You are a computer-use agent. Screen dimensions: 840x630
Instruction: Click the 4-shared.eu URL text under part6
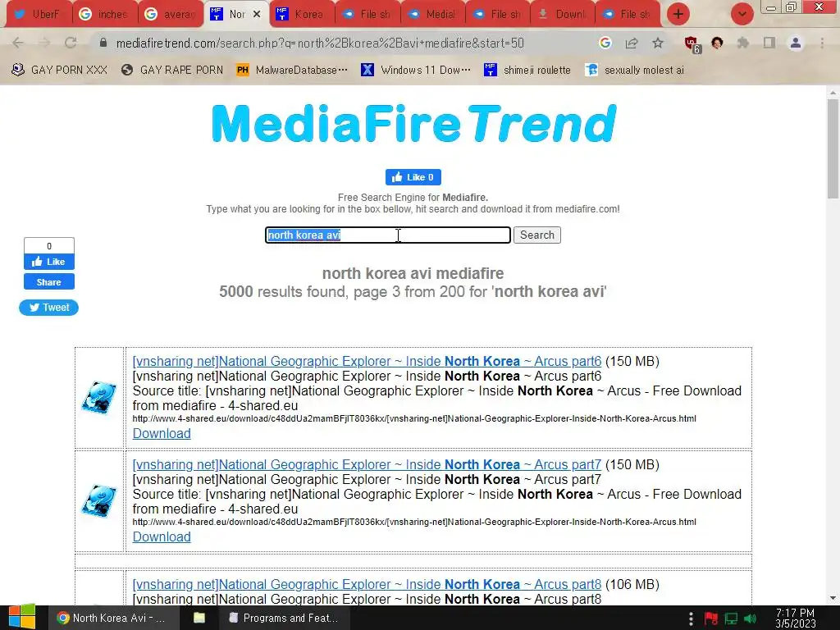pos(414,418)
